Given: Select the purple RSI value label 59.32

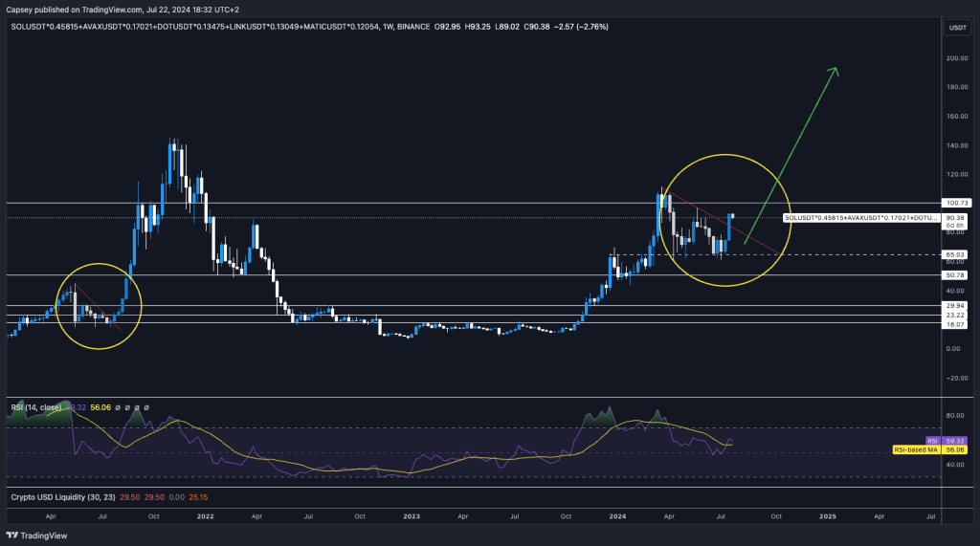Looking at the screenshot, I should [x=955, y=441].
